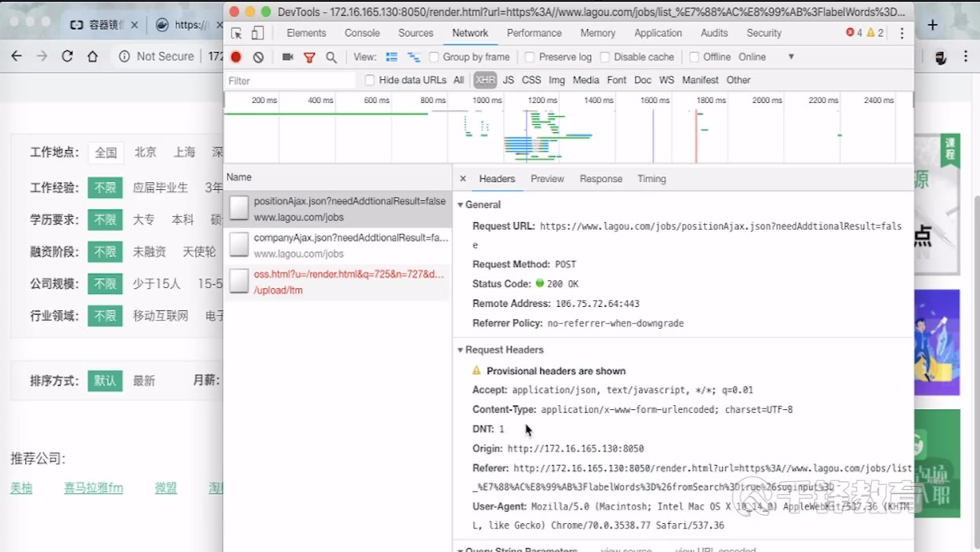Select the inspect element cursor icon
Viewport: 980px width, 552px height.
(x=236, y=34)
